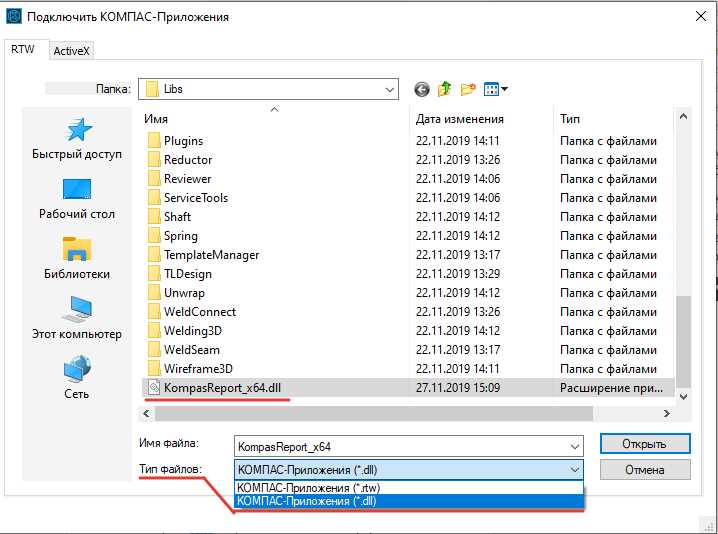718x534 pixels.
Task: Collapse the file type dropdown arrow
Action: click(575, 470)
